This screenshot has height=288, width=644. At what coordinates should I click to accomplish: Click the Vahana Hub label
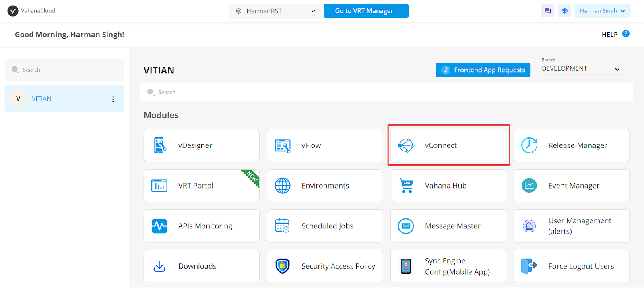[x=446, y=186]
